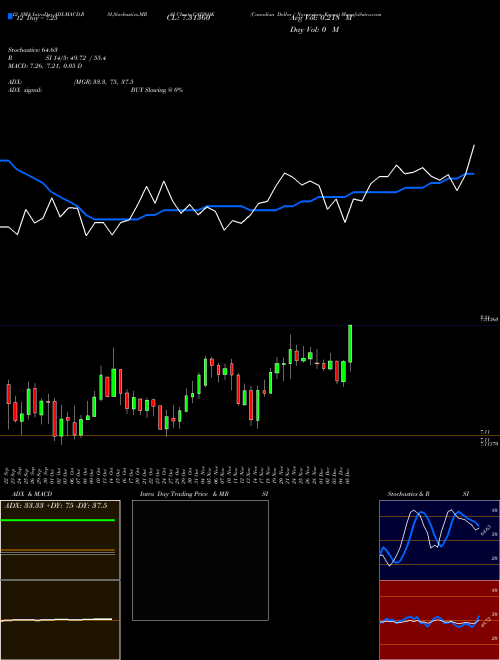500x660 pixels.
Task: Click the '(MGR) 33.3, 75, 37.5' ADX values
Action: point(104,82)
